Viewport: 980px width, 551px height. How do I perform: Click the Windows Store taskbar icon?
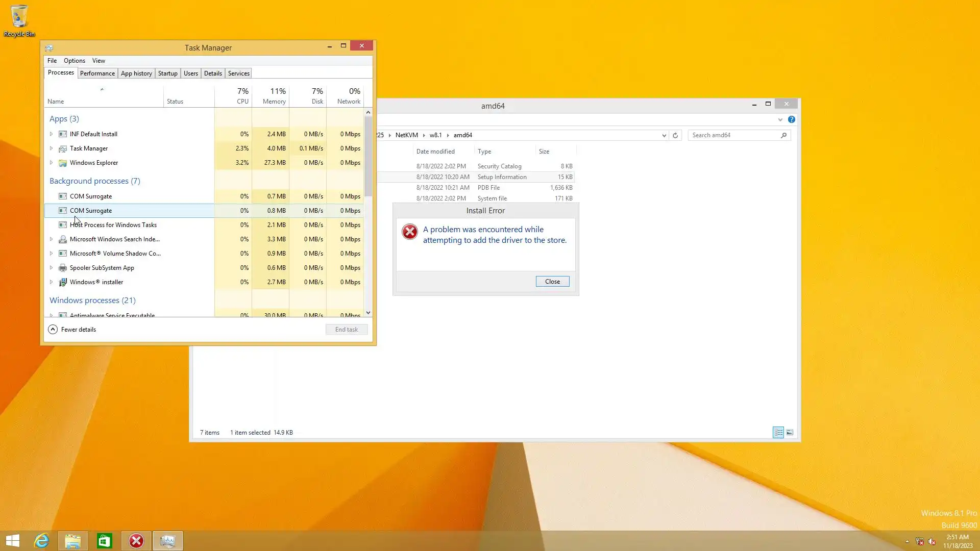point(105,541)
